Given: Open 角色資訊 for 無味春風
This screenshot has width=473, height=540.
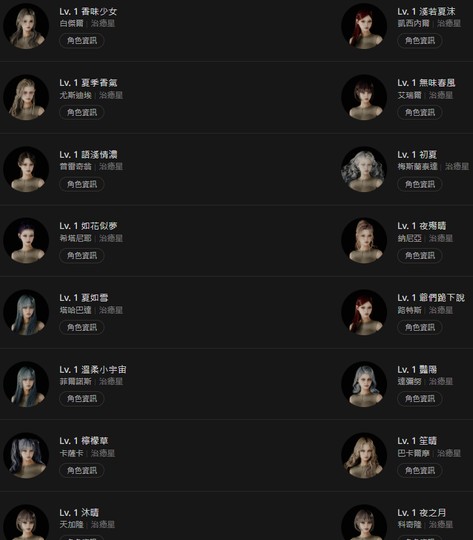Looking at the screenshot, I should [420, 112].
